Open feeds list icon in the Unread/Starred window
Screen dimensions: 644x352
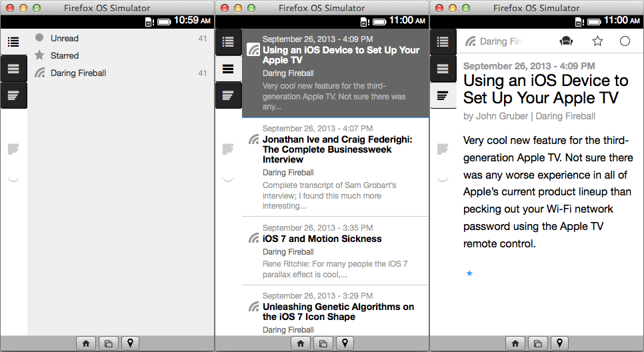pos(13,41)
